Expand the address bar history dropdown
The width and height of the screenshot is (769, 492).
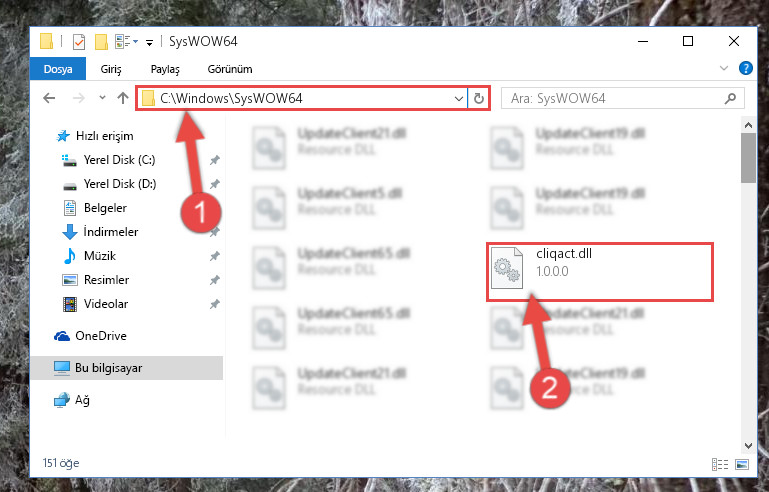point(459,99)
